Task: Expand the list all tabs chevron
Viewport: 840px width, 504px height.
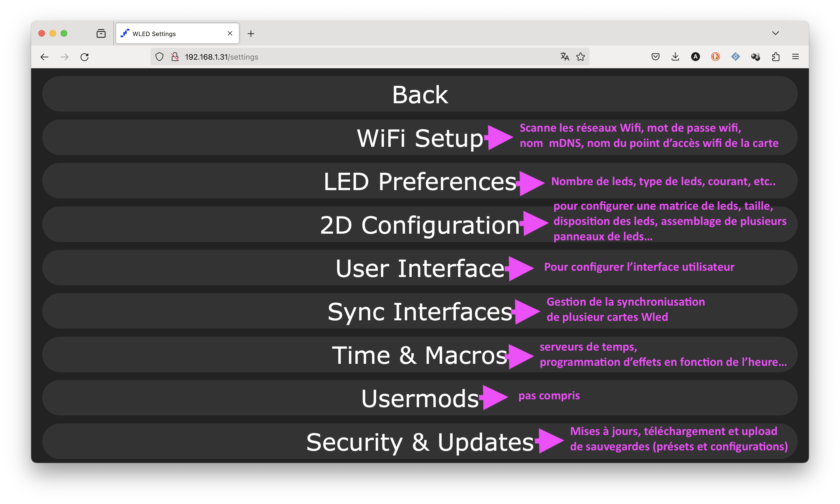Action: pyautogui.click(x=775, y=33)
